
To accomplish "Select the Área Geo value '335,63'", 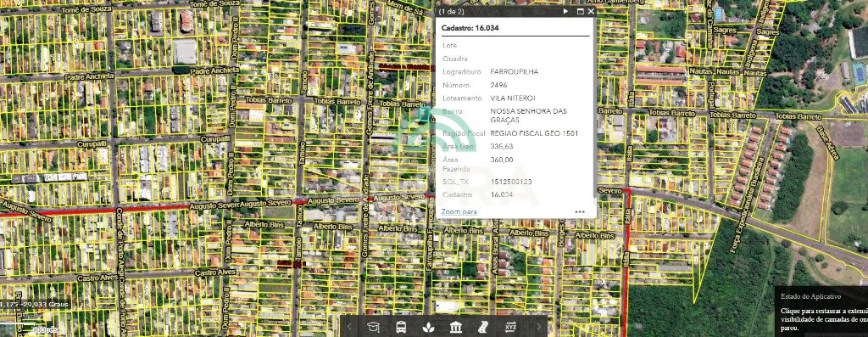I will [502, 147].
